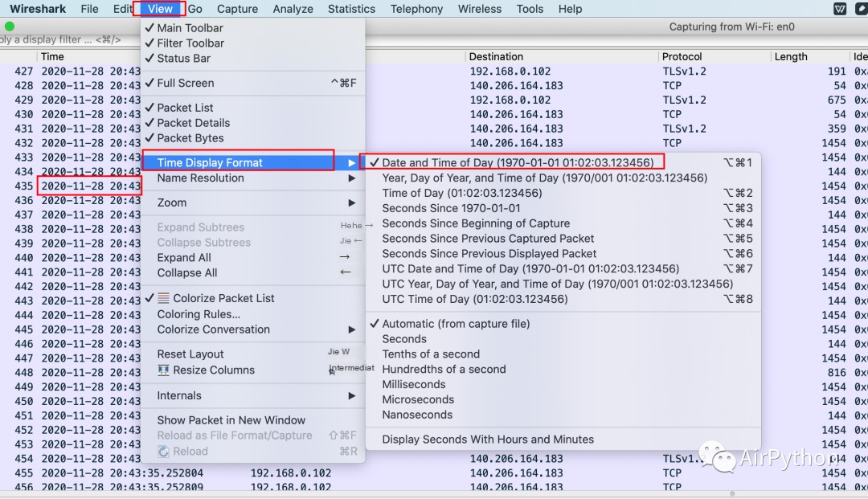868x499 pixels.
Task: Click the Protocol column header
Action: [682, 56]
